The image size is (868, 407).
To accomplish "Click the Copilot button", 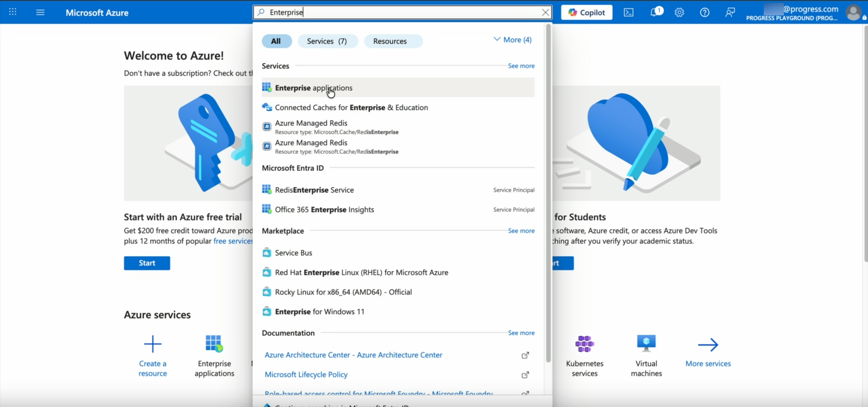I will tap(586, 12).
